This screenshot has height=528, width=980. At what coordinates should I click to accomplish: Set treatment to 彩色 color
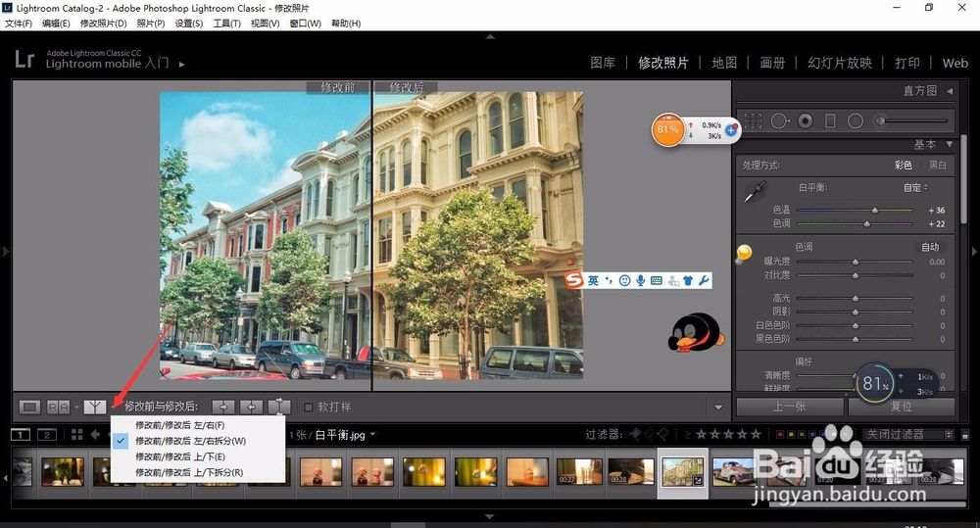point(904,165)
